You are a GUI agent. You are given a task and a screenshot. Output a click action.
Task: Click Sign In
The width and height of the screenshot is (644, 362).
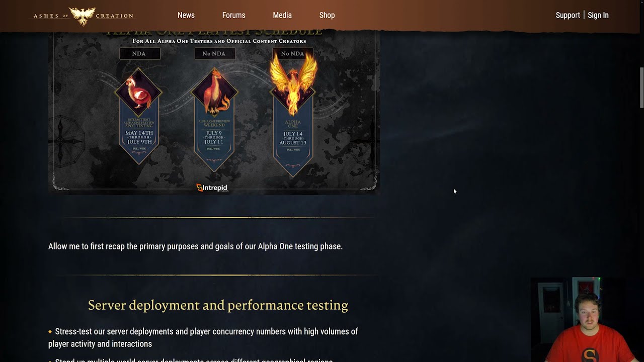coord(598,15)
